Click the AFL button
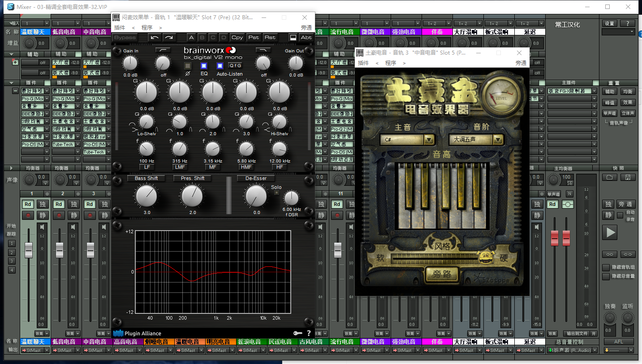This screenshot has height=364, width=642. [618, 342]
